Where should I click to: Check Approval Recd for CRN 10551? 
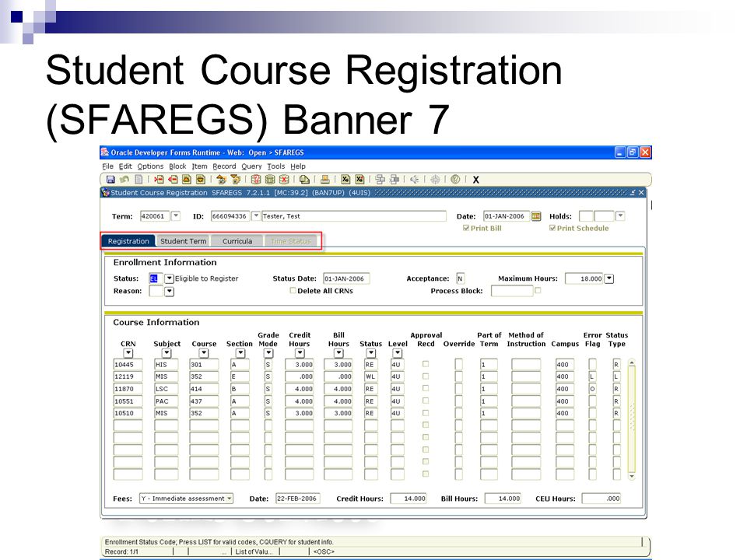(x=426, y=401)
